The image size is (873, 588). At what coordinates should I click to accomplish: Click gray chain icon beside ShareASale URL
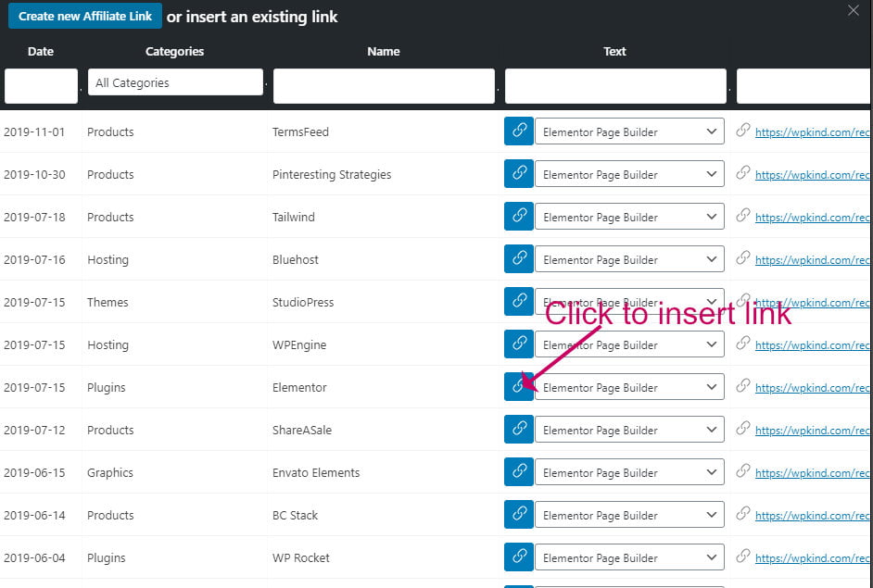[742, 429]
